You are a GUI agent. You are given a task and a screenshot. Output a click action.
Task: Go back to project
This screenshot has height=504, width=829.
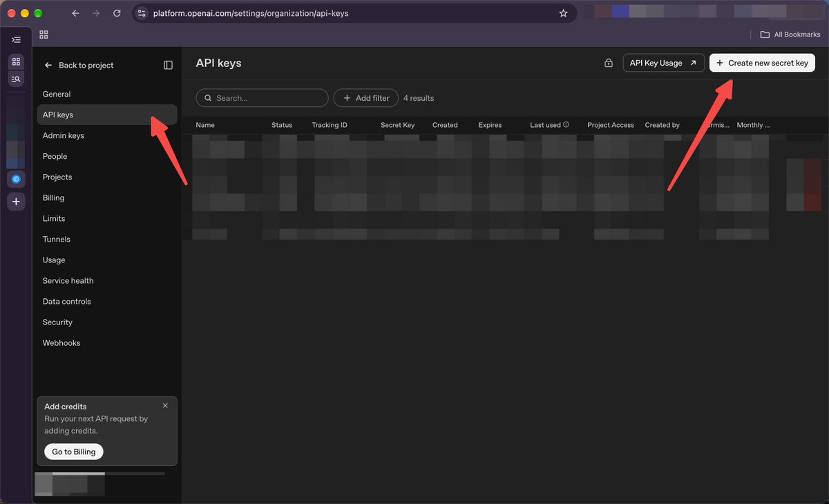click(x=79, y=65)
